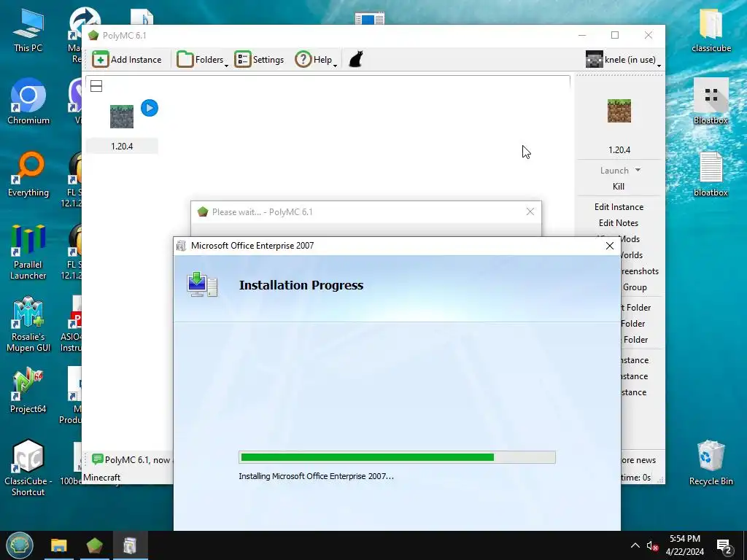Image resolution: width=747 pixels, height=560 pixels.
Task: Open the Recycle Bin
Action: 711,463
